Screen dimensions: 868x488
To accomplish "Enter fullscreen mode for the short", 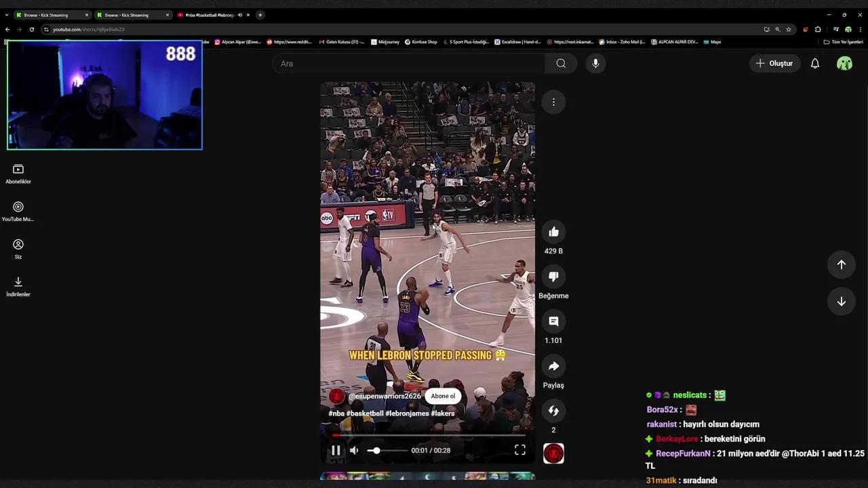I will [x=520, y=450].
